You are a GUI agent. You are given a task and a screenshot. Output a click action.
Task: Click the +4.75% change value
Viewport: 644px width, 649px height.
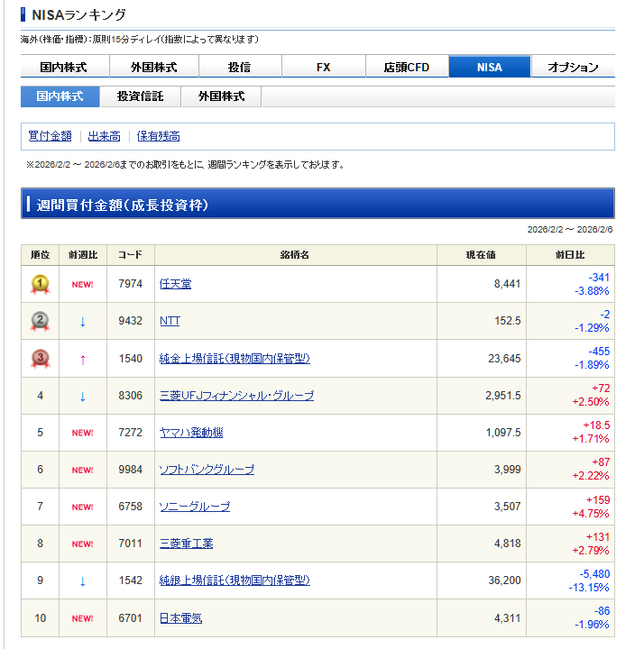pyautogui.click(x=591, y=513)
